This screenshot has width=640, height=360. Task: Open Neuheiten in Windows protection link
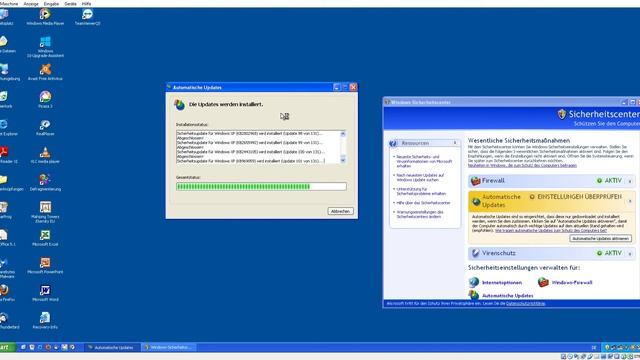coord(522,165)
